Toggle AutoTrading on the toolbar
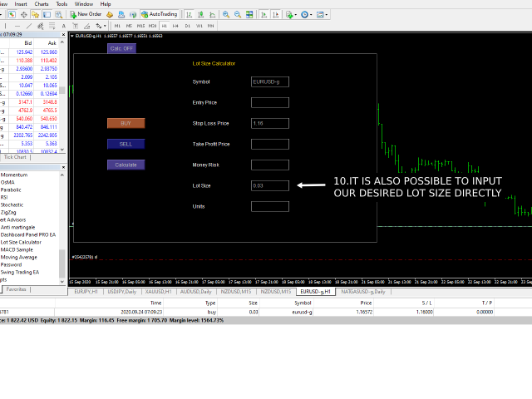The image size is (532, 399). tap(160, 14)
